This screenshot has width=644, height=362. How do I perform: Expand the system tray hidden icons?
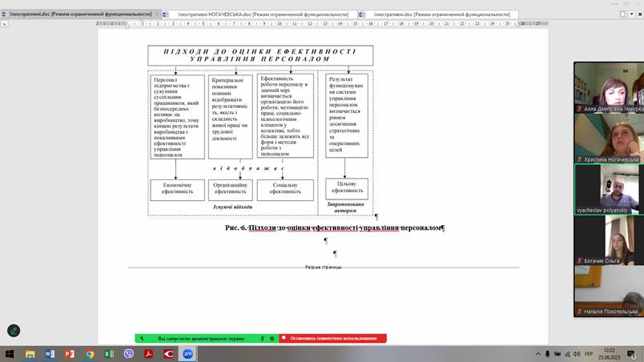pos(538,353)
